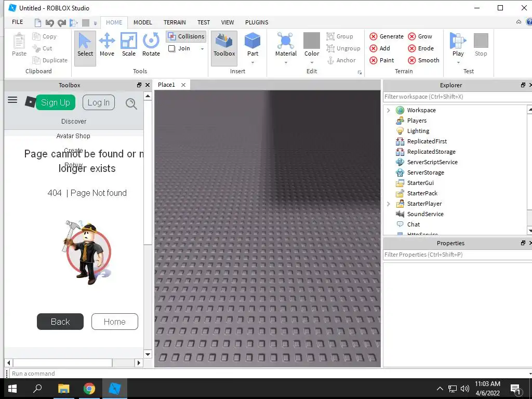The width and height of the screenshot is (532, 399).
Task: Click Cut in the Clipboard group
Action: [x=42, y=48]
